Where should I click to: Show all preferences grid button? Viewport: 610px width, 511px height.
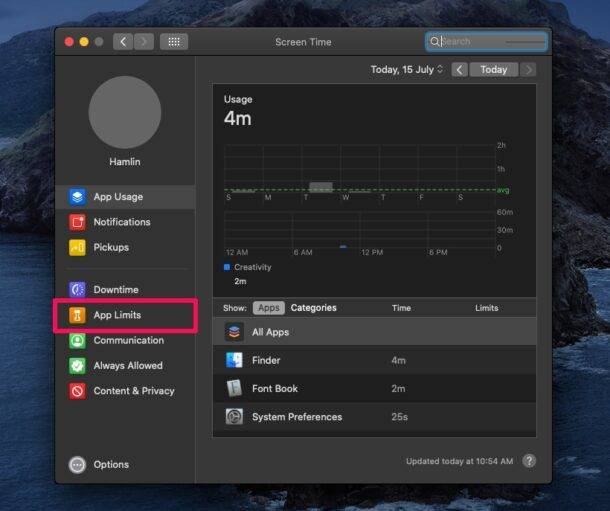coord(174,42)
